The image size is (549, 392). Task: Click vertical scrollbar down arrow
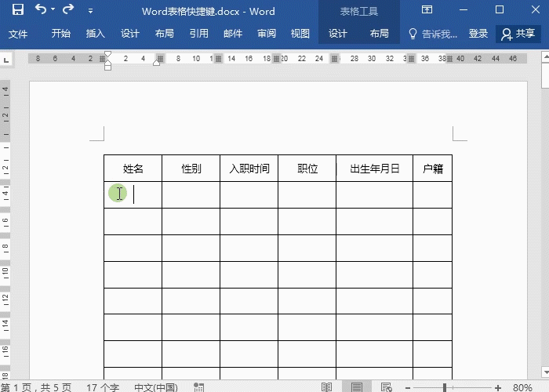click(546, 372)
